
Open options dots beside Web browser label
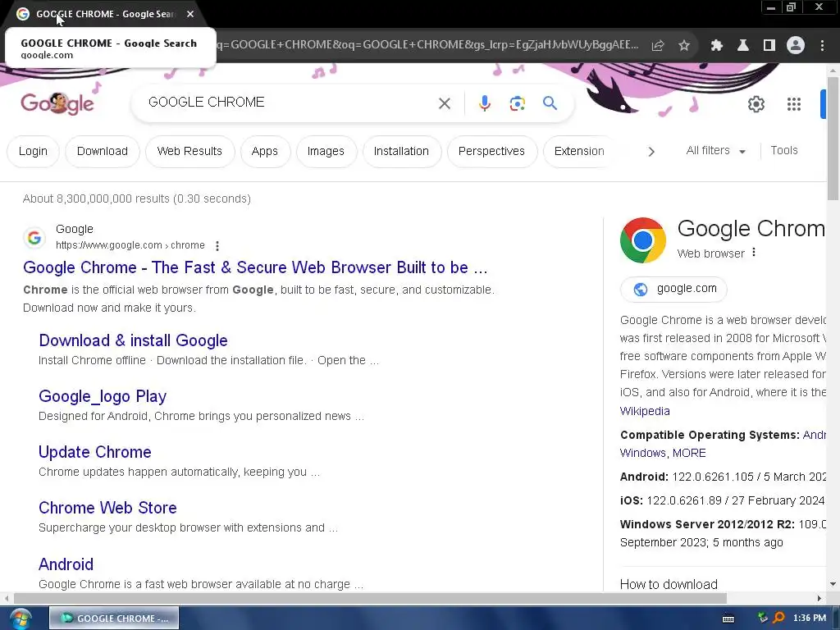click(754, 253)
